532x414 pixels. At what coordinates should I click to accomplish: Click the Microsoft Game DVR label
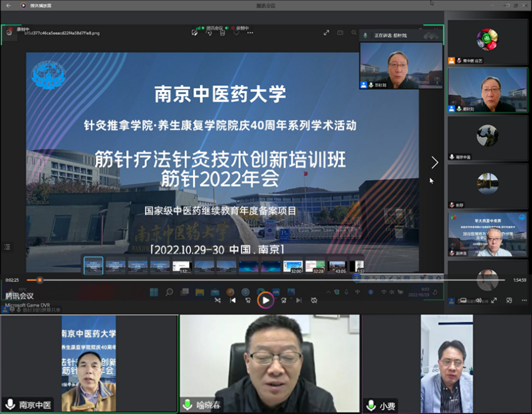pos(27,305)
